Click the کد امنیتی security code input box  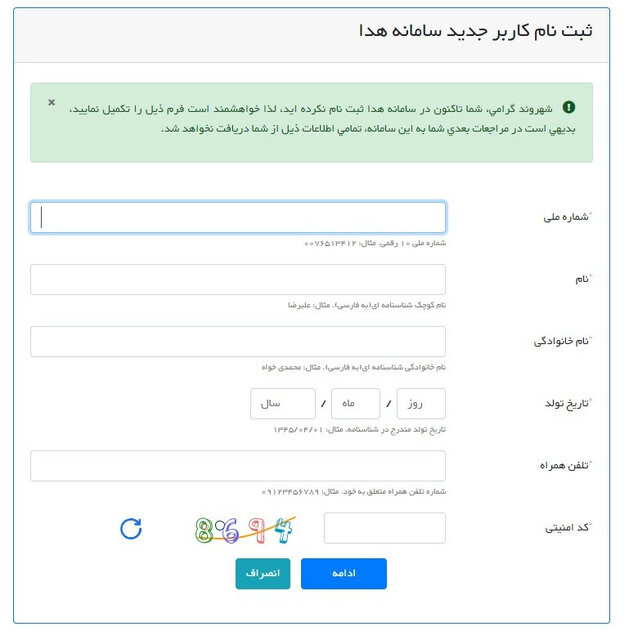point(385,528)
